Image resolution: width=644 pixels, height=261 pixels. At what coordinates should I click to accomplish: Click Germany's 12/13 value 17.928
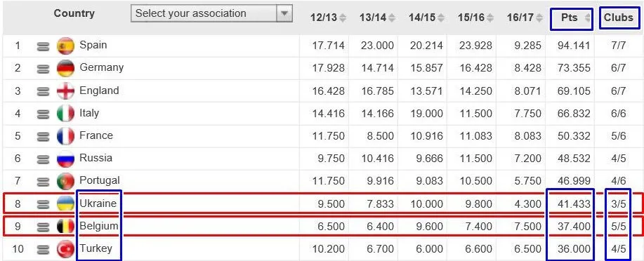click(328, 68)
